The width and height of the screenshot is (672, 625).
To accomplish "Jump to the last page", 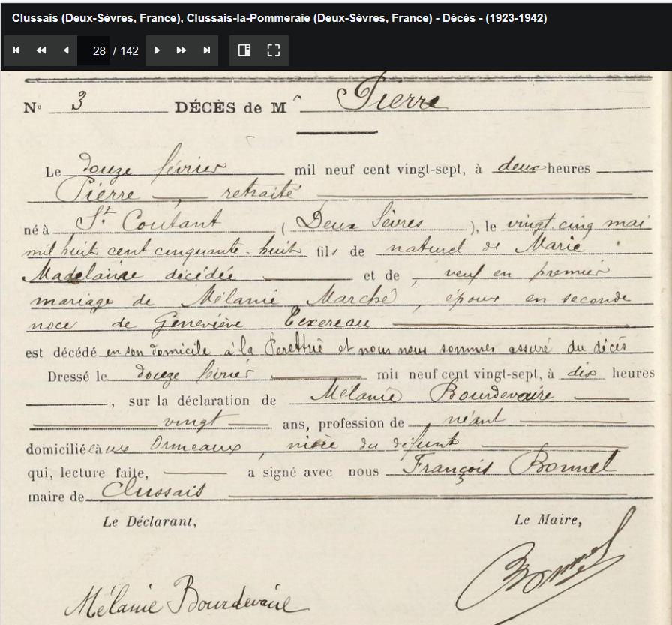I will point(207,50).
